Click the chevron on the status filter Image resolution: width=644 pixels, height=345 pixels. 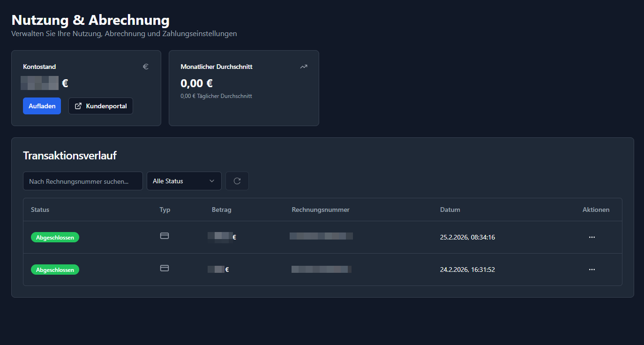point(212,181)
